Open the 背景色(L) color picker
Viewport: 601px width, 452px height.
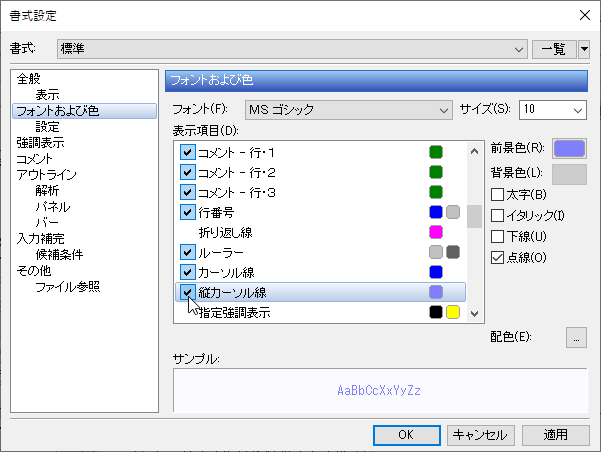coord(569,174)
